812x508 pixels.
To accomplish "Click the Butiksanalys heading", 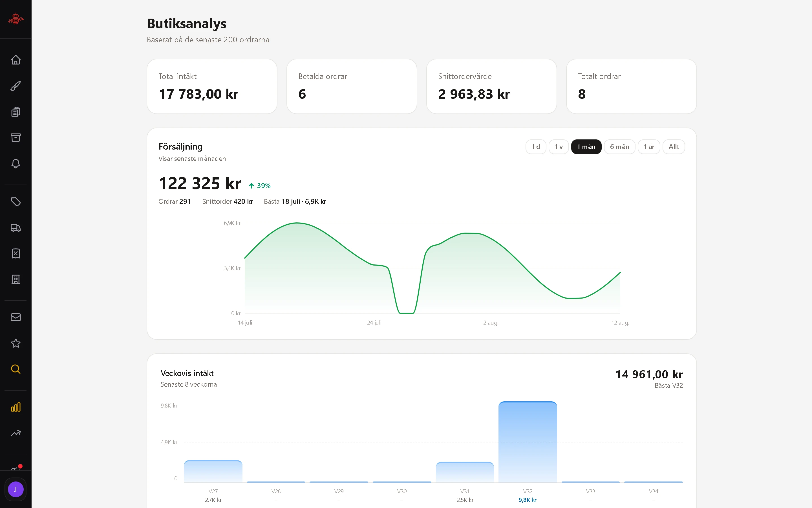I will pos(187,23).
